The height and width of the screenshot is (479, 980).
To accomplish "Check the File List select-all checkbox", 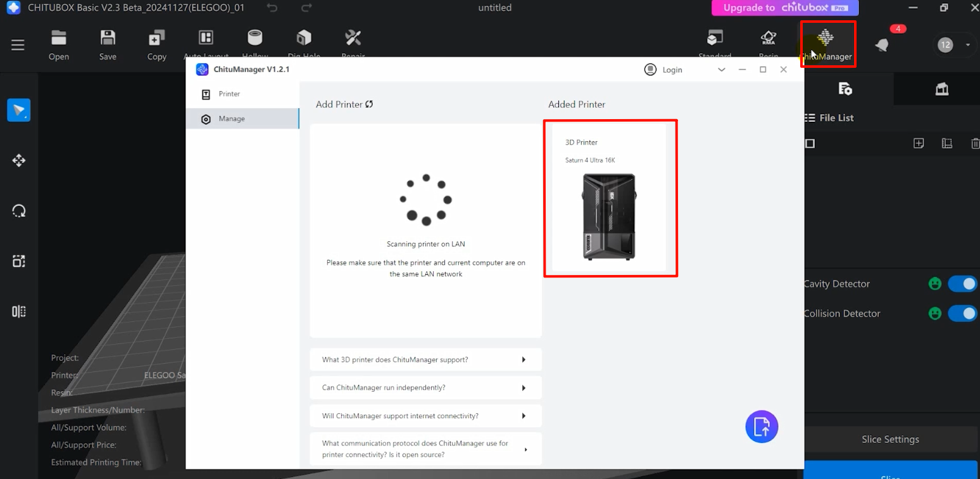I will tap(810, 144).
